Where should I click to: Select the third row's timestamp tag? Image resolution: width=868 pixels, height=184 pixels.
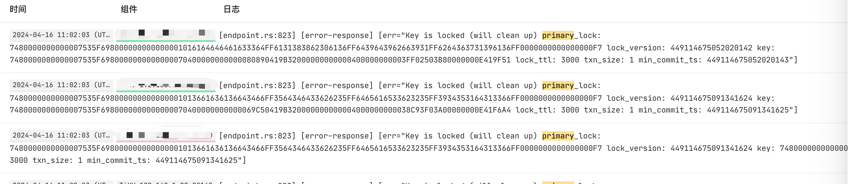tap(61, 135)
